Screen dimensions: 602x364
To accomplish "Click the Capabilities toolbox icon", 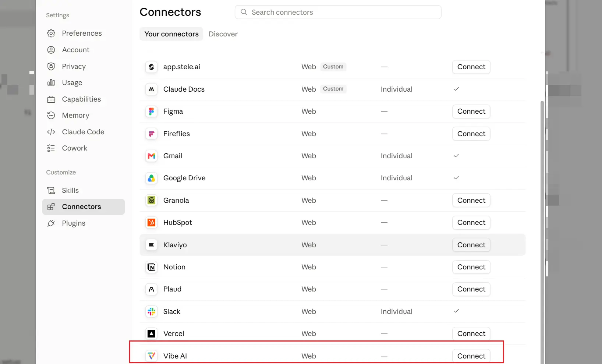I will (x=51, y=99).
